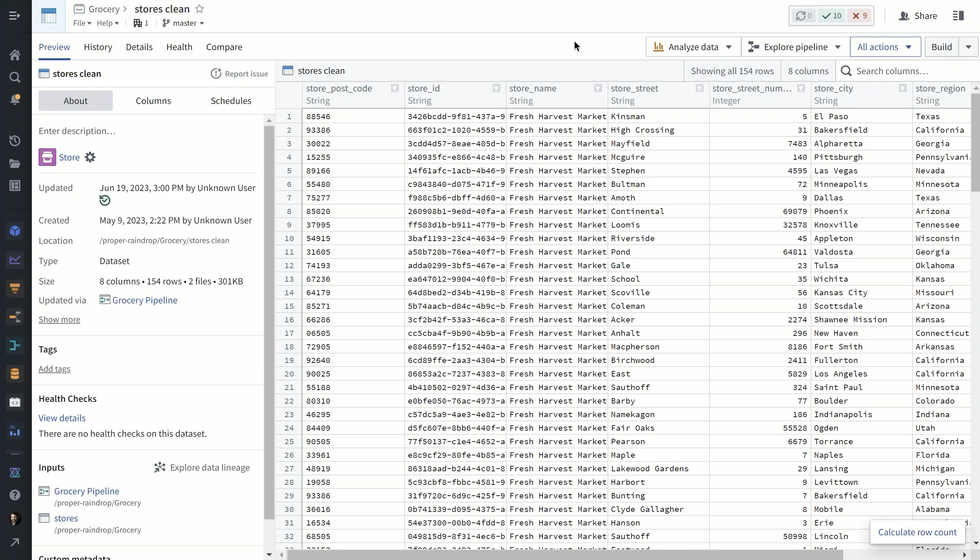Click the data table horizontal scrollbar

(566, 555)
